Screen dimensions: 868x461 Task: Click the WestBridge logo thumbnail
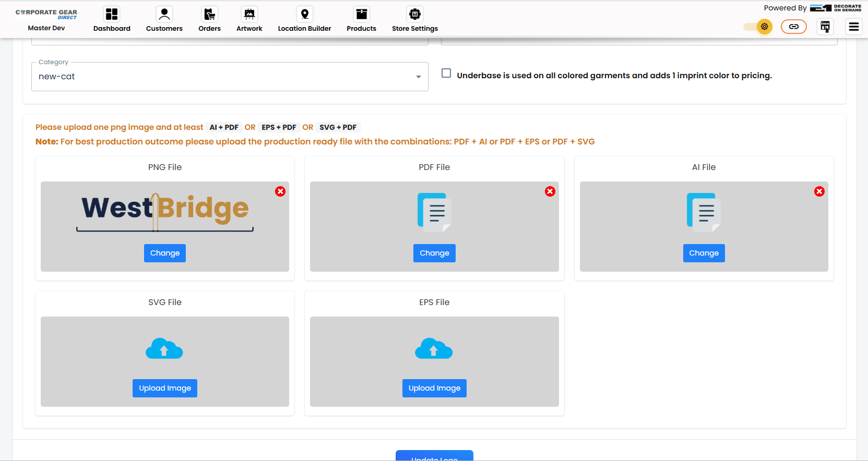pyautogui.click(x=165, y=212)
